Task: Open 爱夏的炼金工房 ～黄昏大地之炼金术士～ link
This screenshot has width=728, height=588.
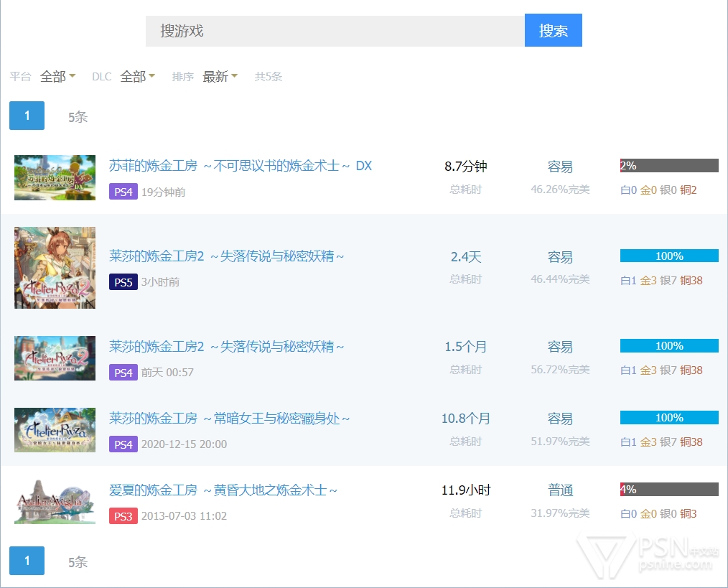Action: coord(223,490)
